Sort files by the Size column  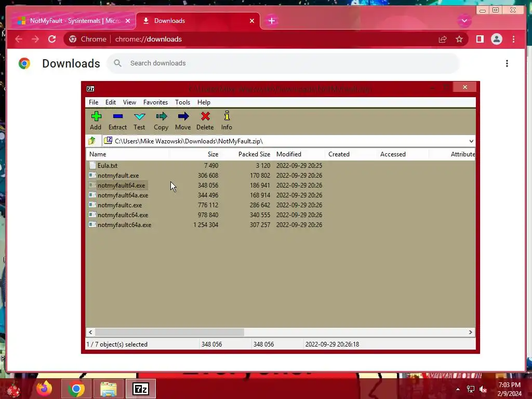point(195,154)
